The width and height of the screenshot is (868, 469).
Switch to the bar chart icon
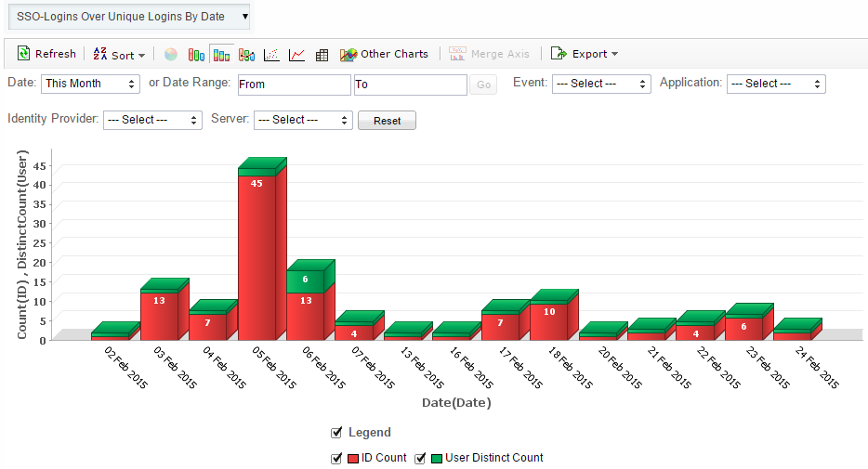(x=196, y=55)
